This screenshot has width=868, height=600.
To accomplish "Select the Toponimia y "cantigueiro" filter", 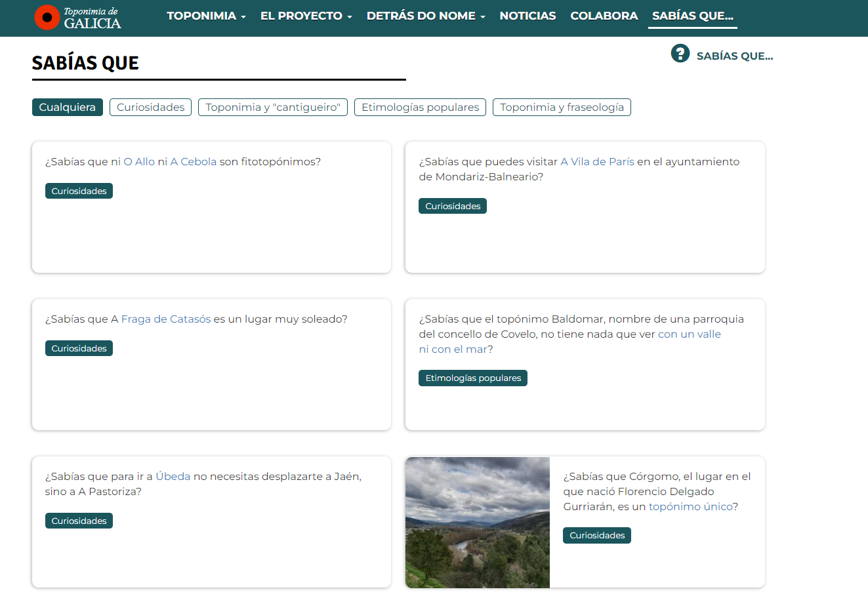I will coord(273,108).
